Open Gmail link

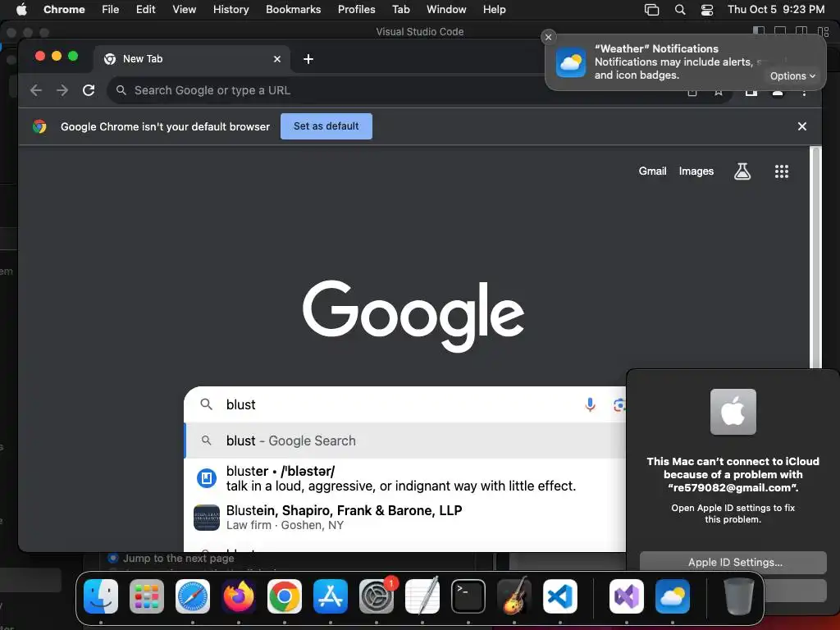point(652,171)
